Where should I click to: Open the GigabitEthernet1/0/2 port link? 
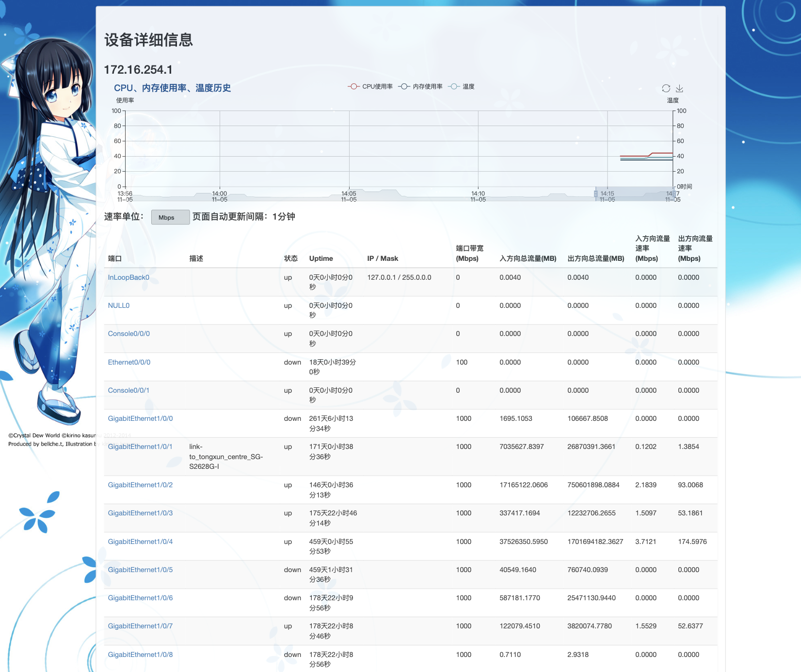(x=140, y=485)
